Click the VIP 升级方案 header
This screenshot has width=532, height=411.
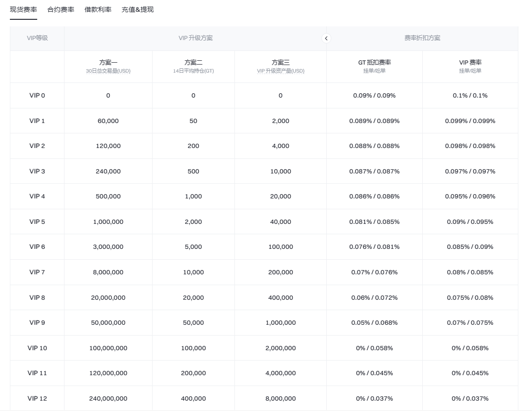[195, 38]
